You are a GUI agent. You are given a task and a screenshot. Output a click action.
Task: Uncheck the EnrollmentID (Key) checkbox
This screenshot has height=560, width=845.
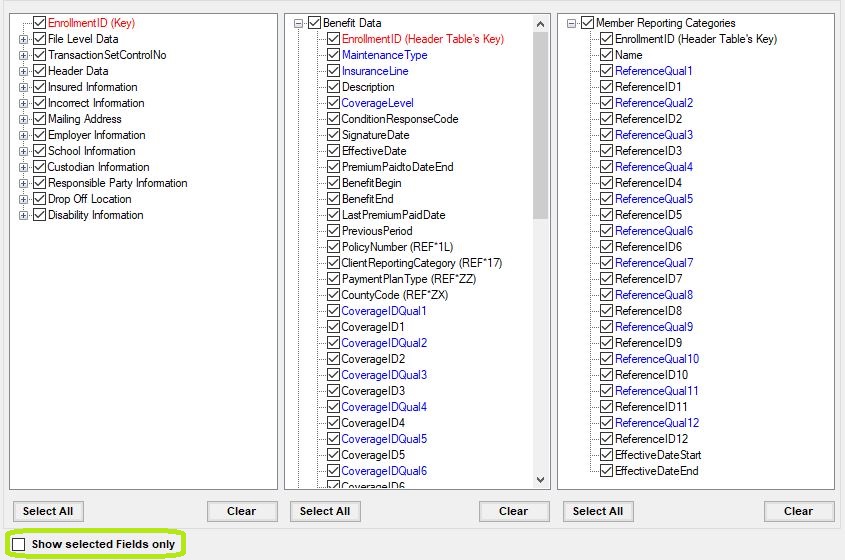tap(39, 23)
